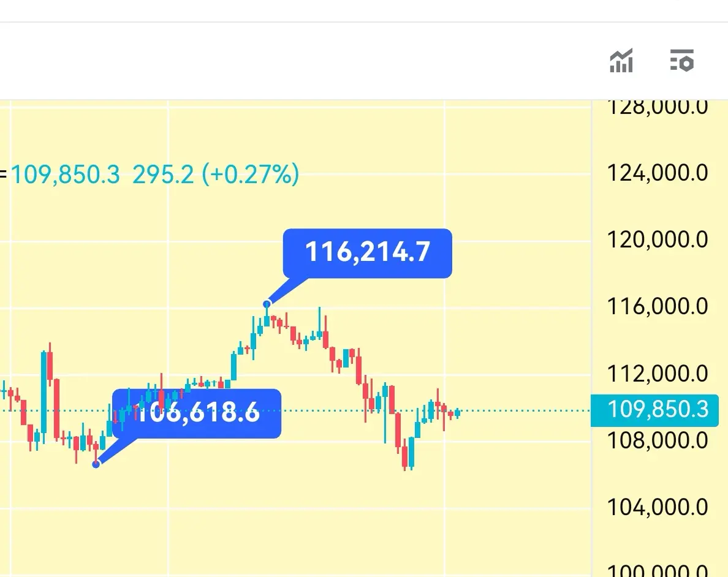Click the low point marker dot on chart
Image resolution: width=728 pixels, height=577 pixels.
click(x=96, y=464)
